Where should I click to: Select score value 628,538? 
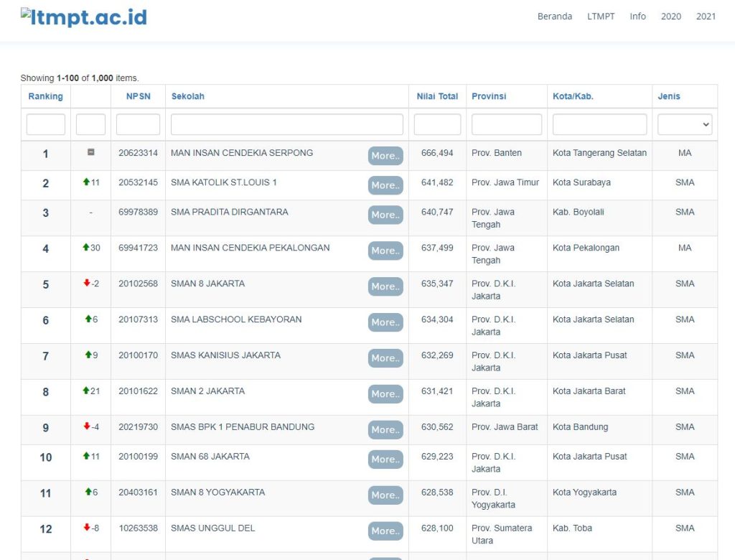437,492
